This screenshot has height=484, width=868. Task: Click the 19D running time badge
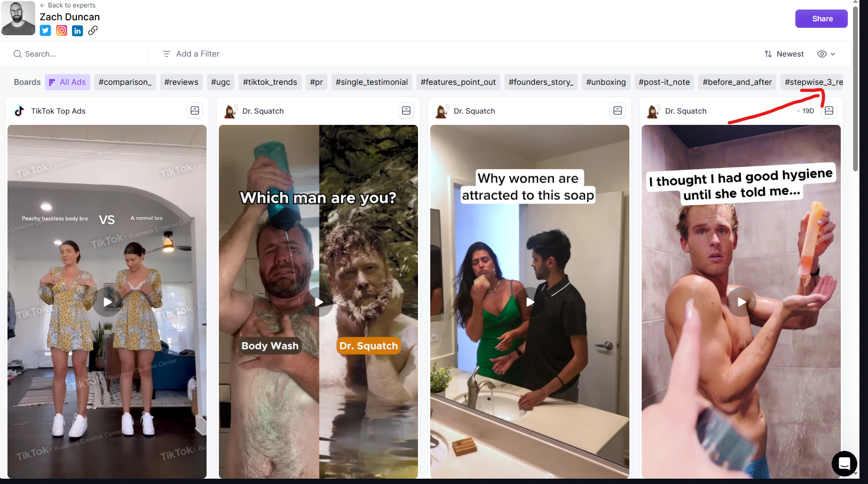click(x=806, y=111)
